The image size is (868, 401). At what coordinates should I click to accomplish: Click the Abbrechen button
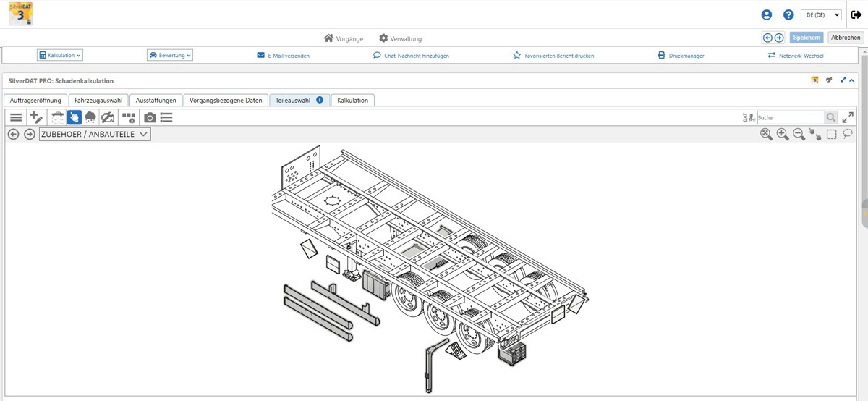(845, 38)
